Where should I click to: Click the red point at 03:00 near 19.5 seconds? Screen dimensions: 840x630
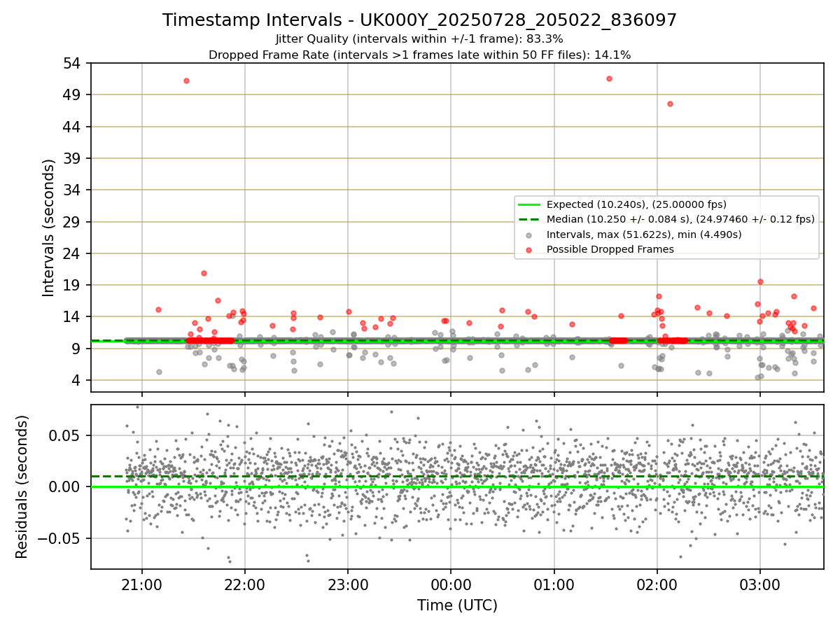coord(760,281)
